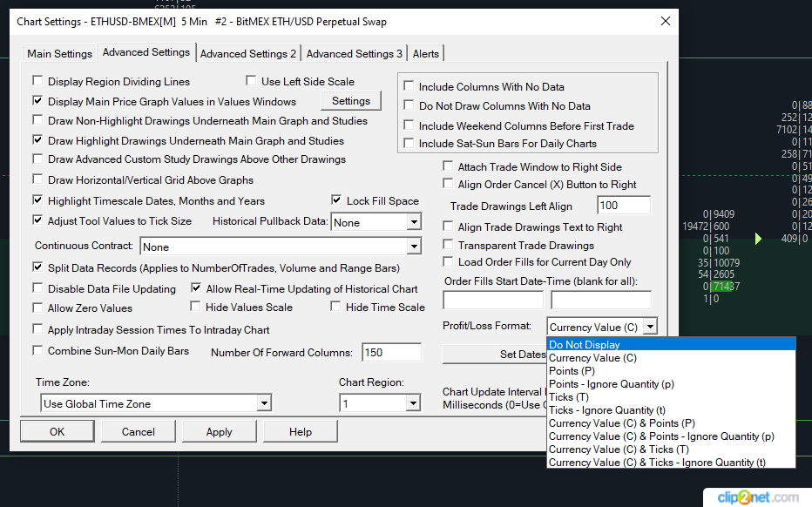Check Hide Values Scale

tap(195, 307)
